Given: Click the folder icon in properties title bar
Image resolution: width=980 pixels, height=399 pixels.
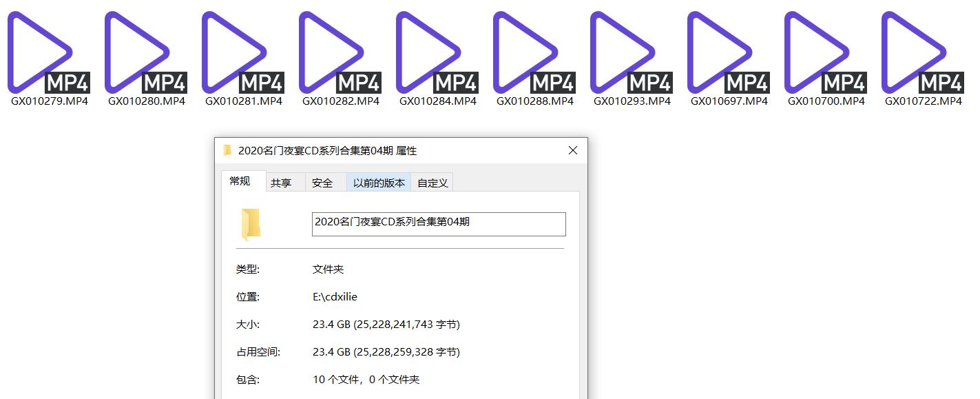Looking at the screenshot, I should tap(227, 150).
